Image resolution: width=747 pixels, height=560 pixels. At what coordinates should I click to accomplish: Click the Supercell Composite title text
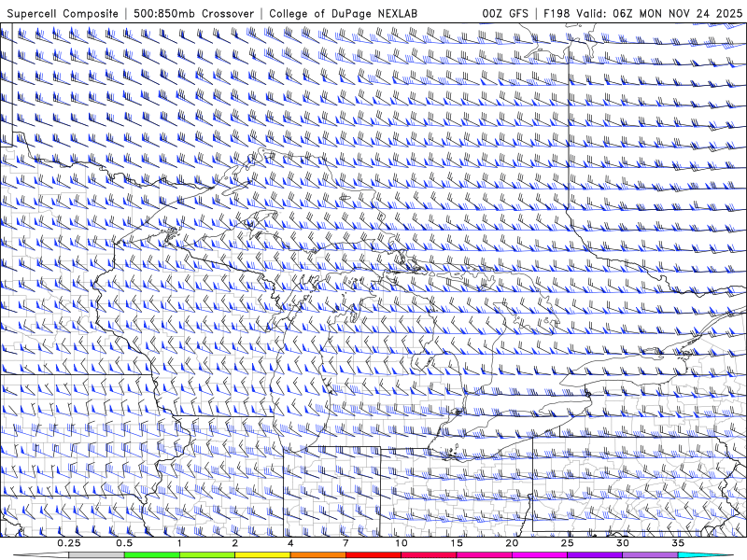click(63, 13)
